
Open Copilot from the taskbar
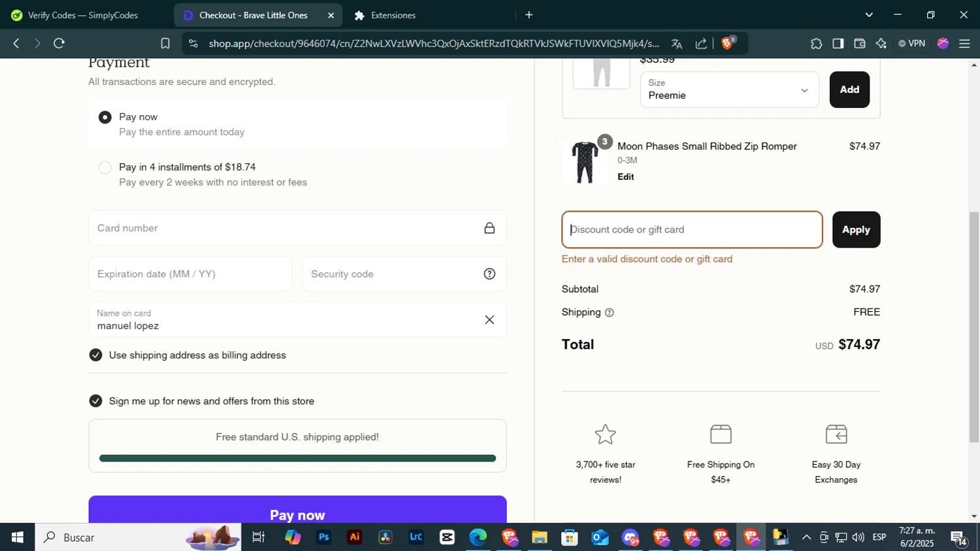(293, 537)
